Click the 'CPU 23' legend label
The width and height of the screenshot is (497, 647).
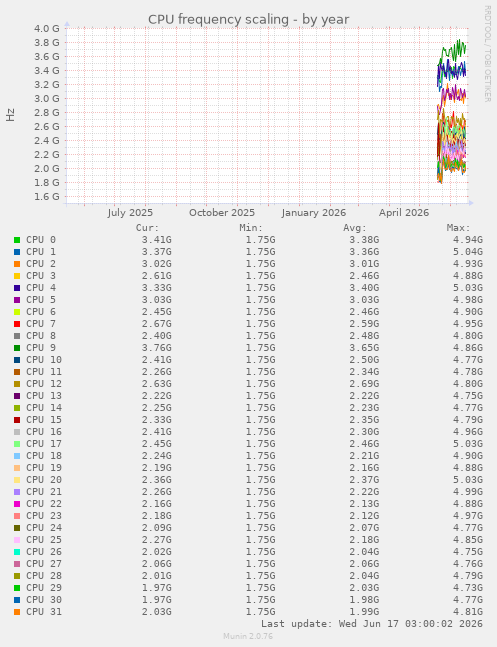point(44,515)
